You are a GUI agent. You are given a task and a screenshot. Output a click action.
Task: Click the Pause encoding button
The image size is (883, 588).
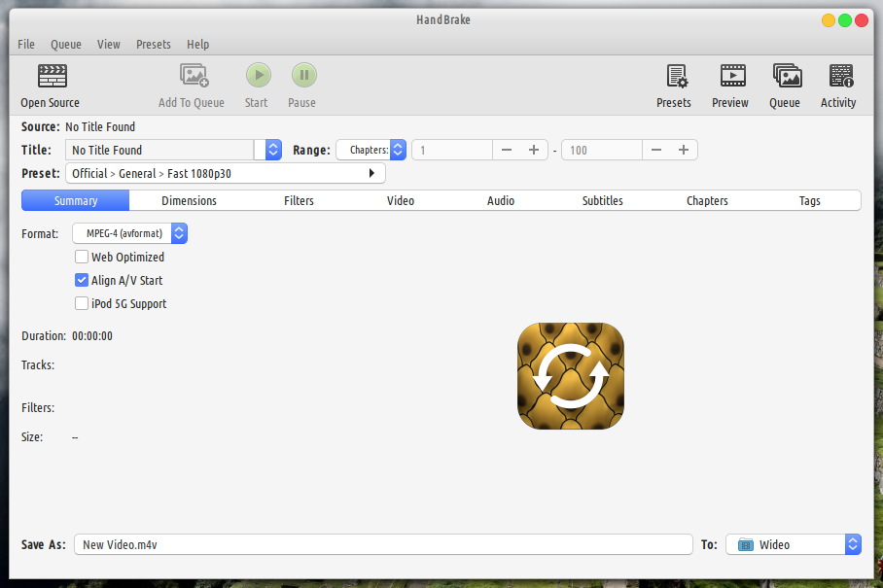click(x=304, y=75)
